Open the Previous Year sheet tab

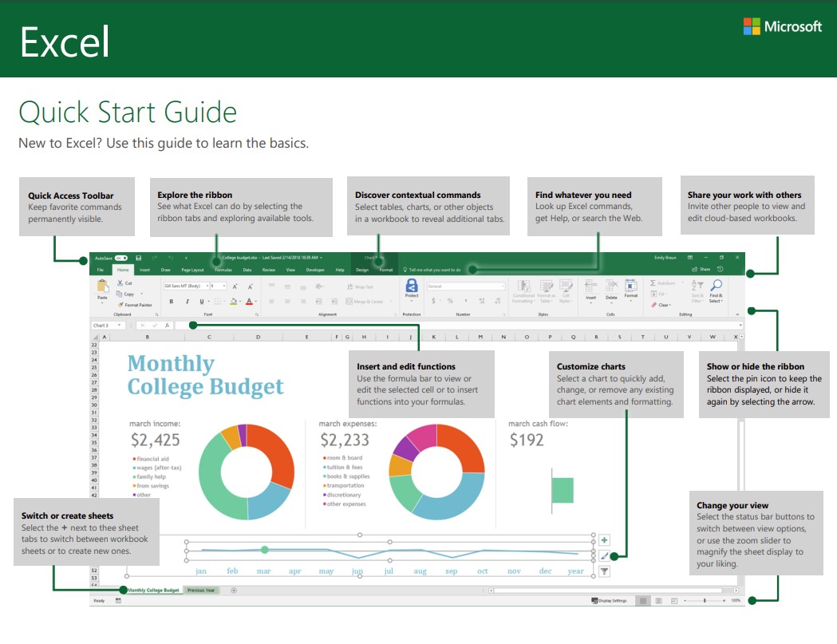click(199, 591)
